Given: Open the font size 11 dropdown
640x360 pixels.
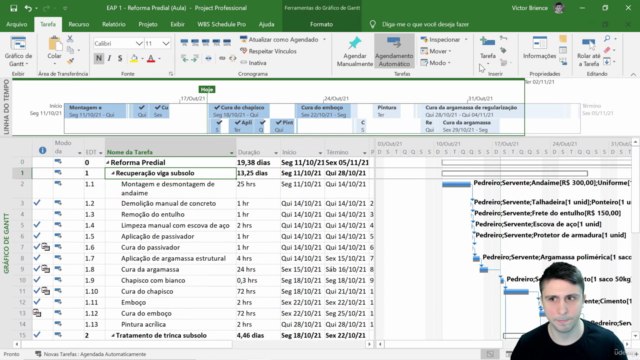Looking at the screenshot, I should 166,43.
